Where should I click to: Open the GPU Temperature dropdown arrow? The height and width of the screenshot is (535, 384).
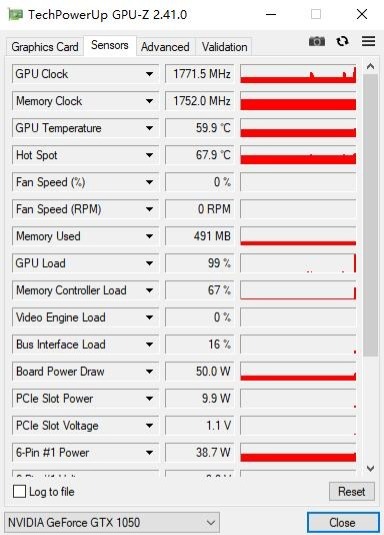coord(149,128)
